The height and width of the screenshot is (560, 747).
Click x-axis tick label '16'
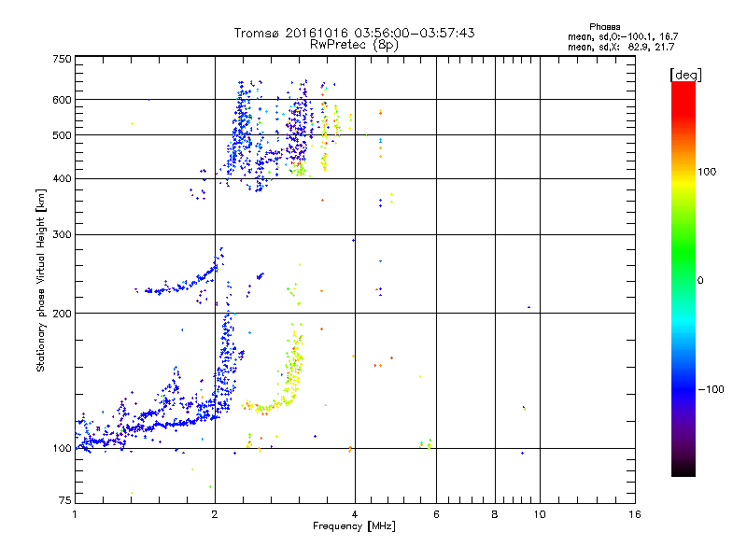click(x=635, y=514)
